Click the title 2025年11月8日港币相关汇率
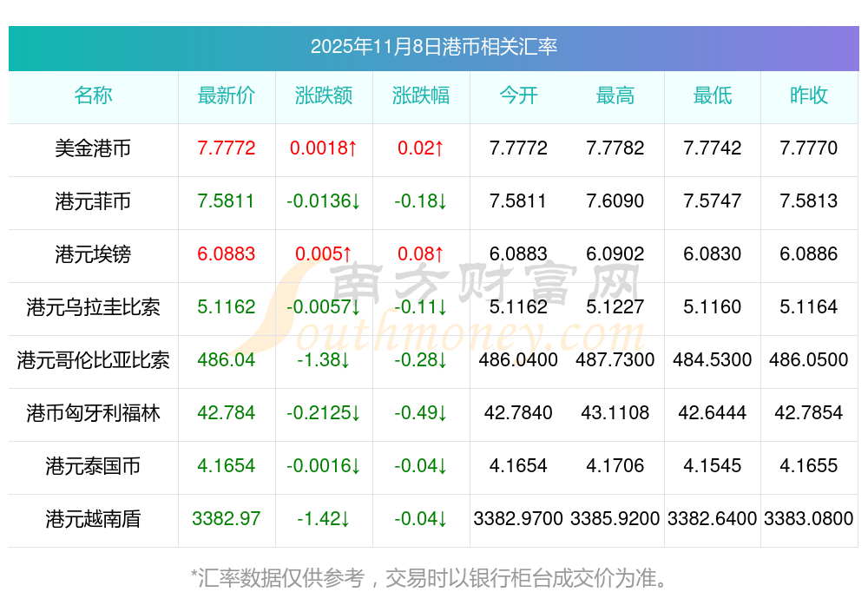This screenshot has height=605, width=868. (433, 47)
